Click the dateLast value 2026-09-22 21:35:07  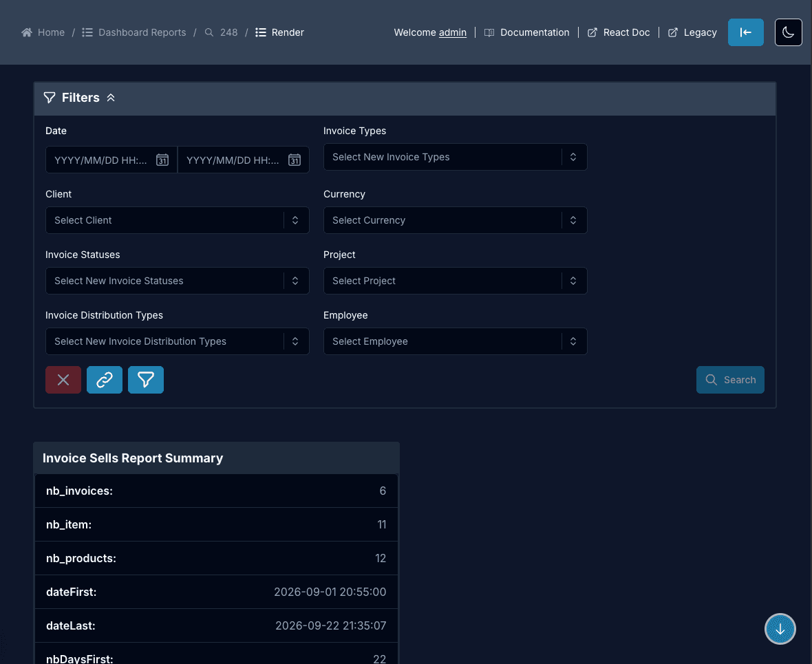[x=331, y=625]
